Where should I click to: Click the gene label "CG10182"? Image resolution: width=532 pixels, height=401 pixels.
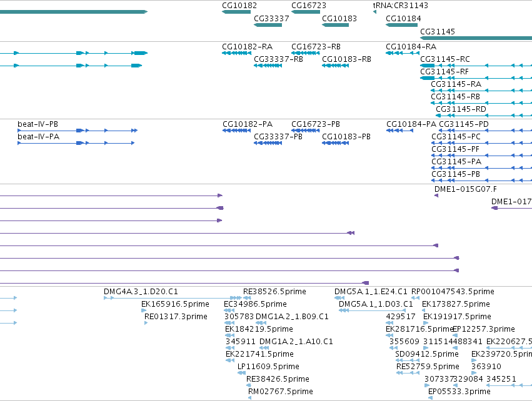pos(239,6)
